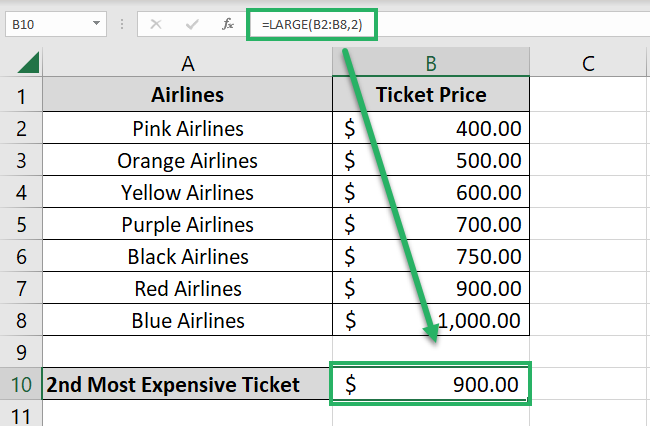The image size is (650, 426).
Task: Select row 10 header
Action: [x=20, y=385]
